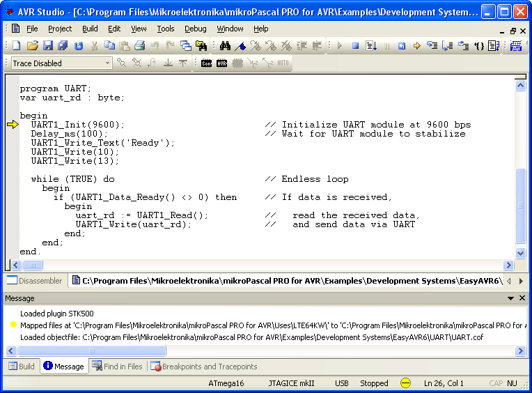Open the Trace Disabled dropdown
Image resolution: width=532 pixels, height=393 pixels.
tap(107, 63)
